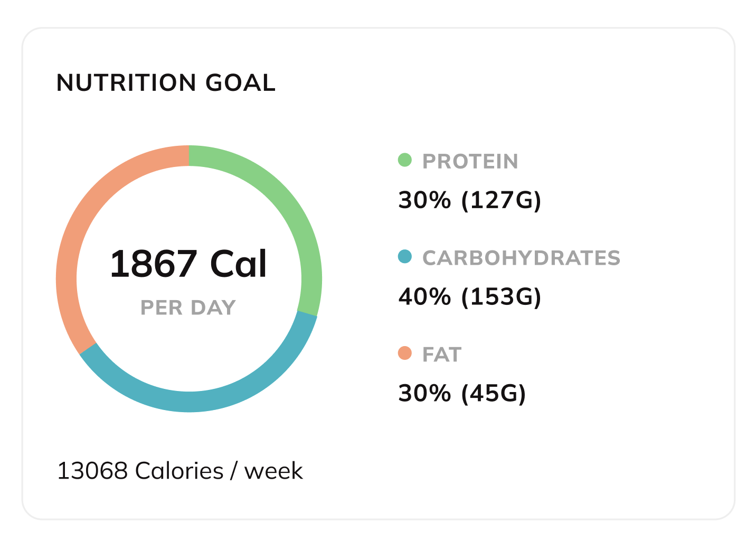Click the 30% (45G) fat value
Screen dimensions: 756x540
[x=462, y=394]
